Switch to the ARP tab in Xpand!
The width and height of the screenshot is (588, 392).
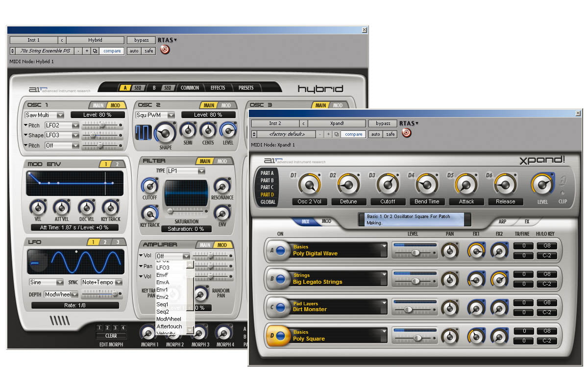click(503, 221)
